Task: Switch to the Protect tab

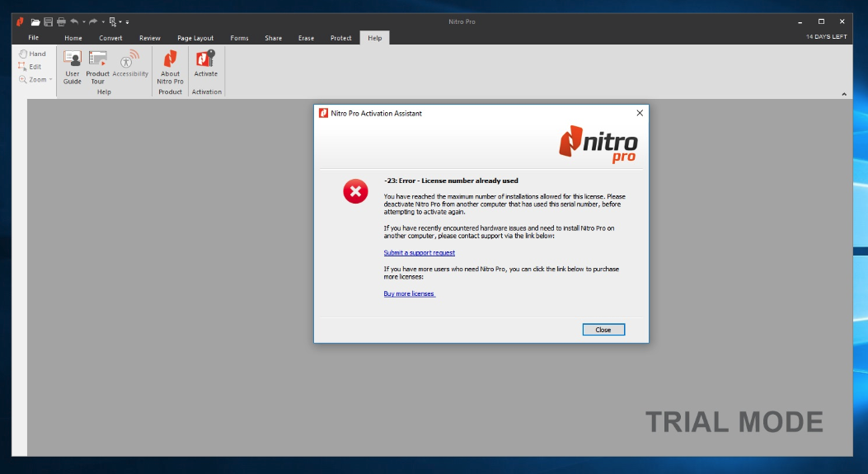Action: (341, 38)
